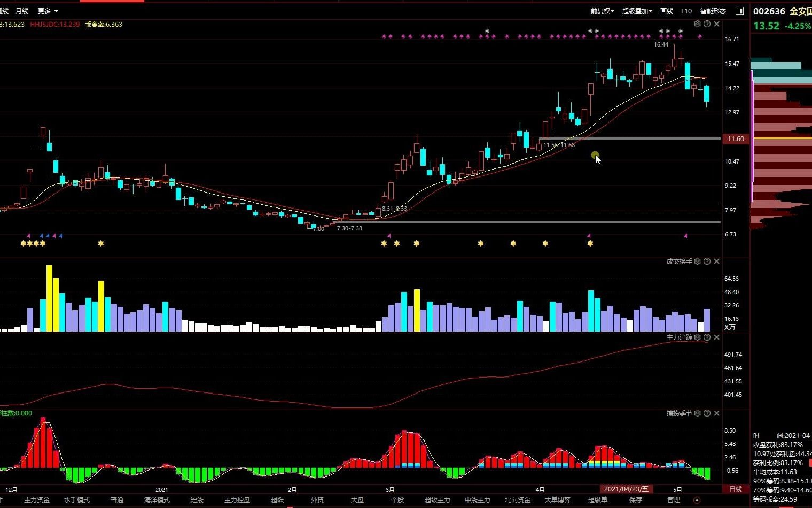Select 超跌 indicator tab
This screenshot has width=812, height=508.
pyautogui.click(x=277, y=500)
